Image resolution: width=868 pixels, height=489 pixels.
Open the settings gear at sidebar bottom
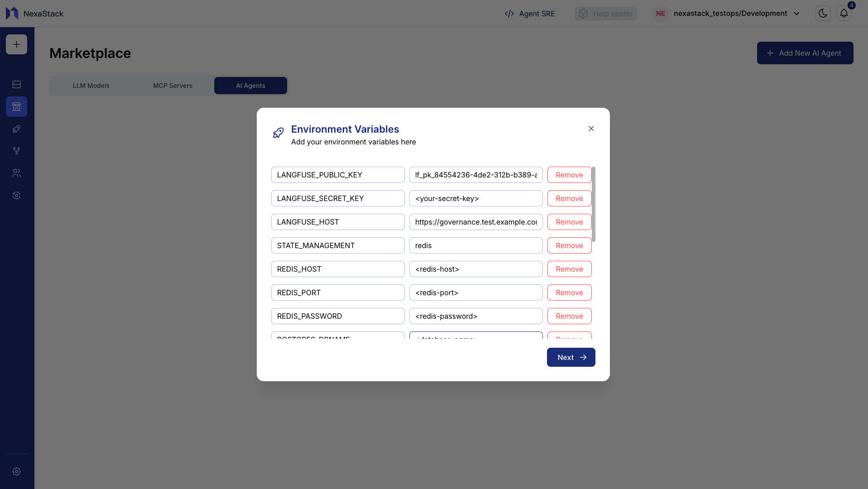point(16,471)
